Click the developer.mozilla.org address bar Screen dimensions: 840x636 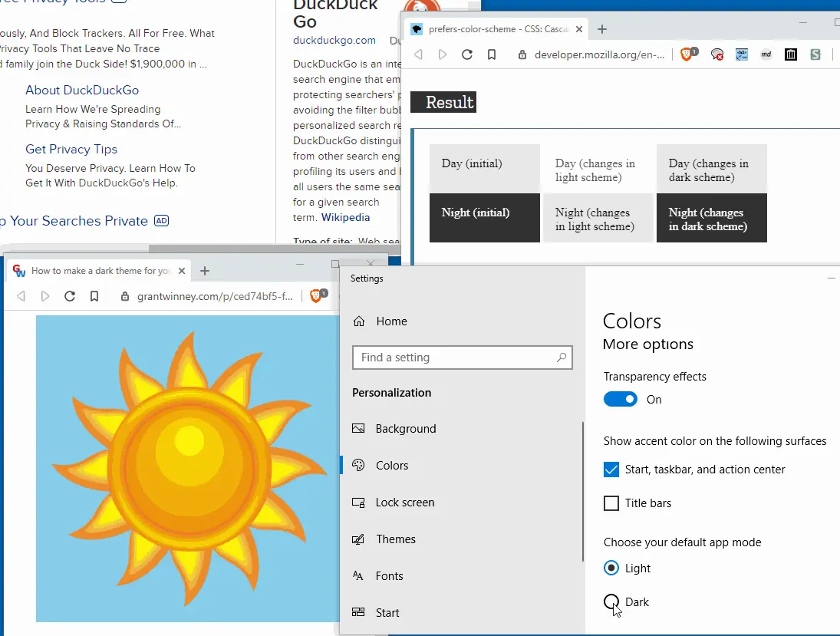coord(599,54)
